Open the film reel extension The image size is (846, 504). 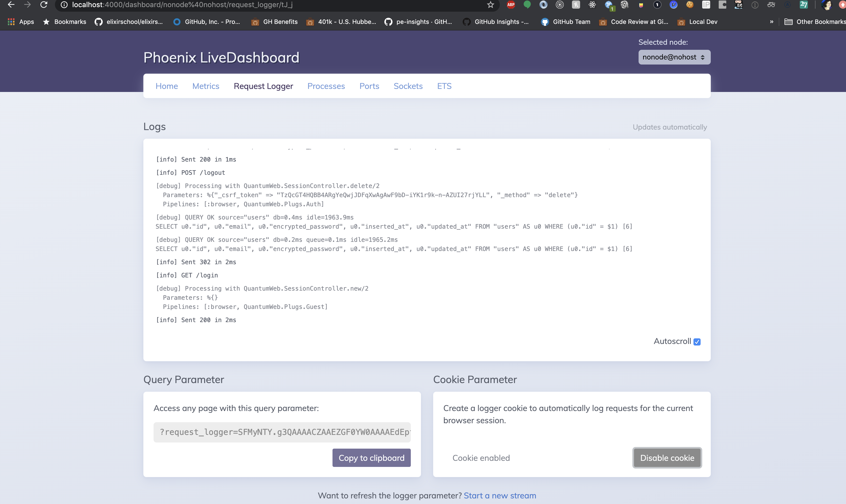tap(625, 5)
